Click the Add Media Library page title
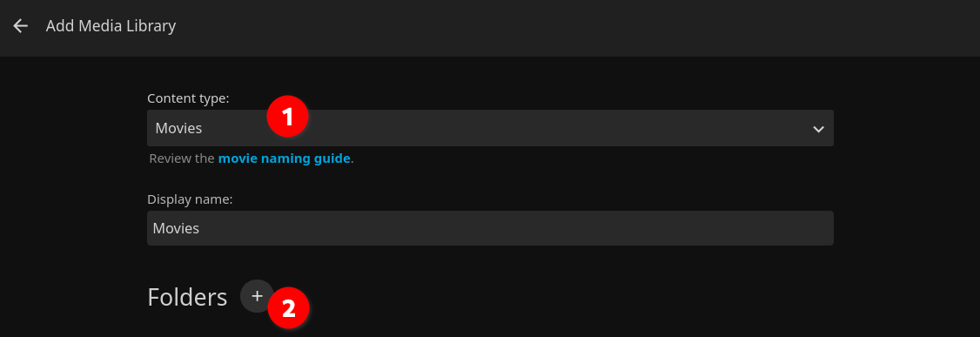The height and width of the screenshot is (337, 980). click(111, 25)
